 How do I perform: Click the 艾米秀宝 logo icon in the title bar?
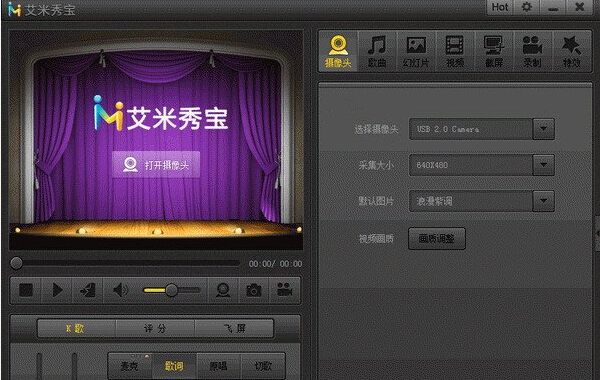[x=14, y=9]
